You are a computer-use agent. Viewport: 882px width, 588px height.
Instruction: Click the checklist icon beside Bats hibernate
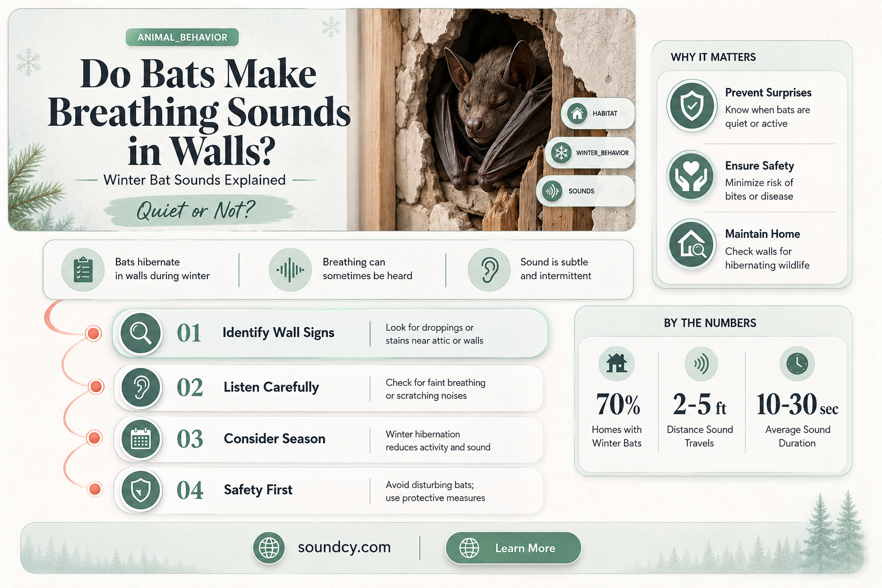[x=83, y=269]
